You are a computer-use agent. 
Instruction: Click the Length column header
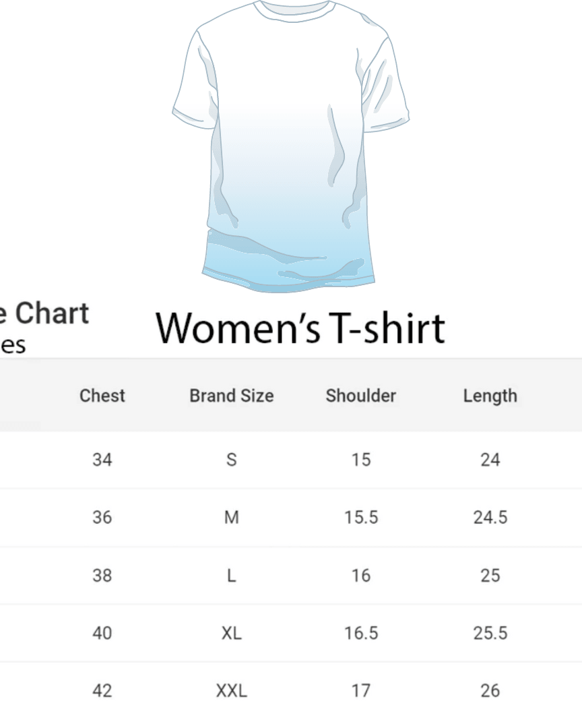coord(490,396)
